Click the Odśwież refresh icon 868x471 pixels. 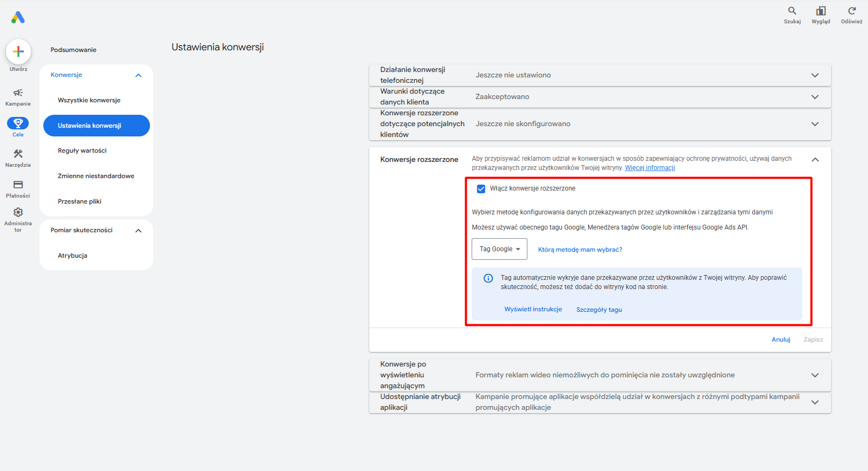(852, 11)
